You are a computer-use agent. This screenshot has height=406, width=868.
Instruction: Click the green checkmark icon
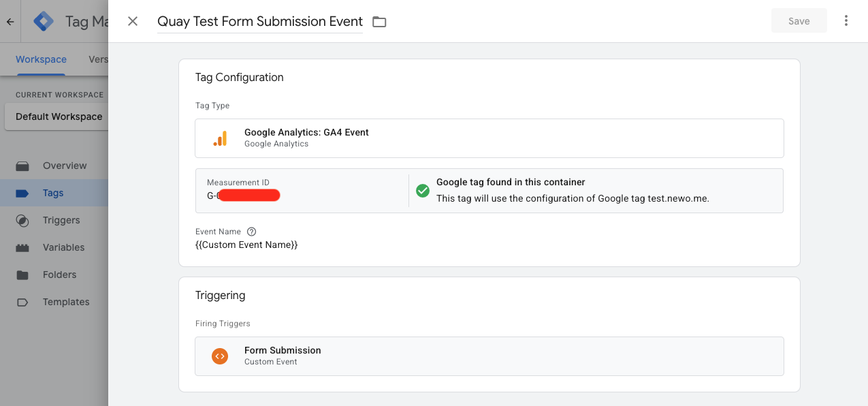click(423, 191)
